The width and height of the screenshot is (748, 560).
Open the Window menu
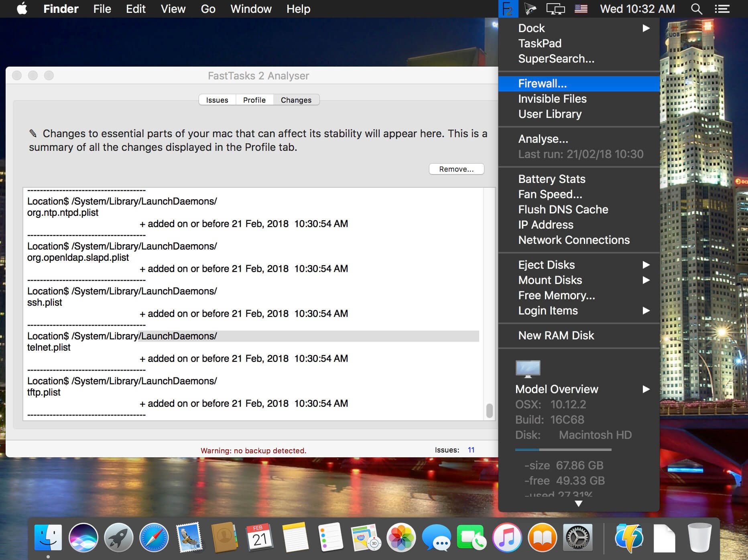(x=251, y=9)
